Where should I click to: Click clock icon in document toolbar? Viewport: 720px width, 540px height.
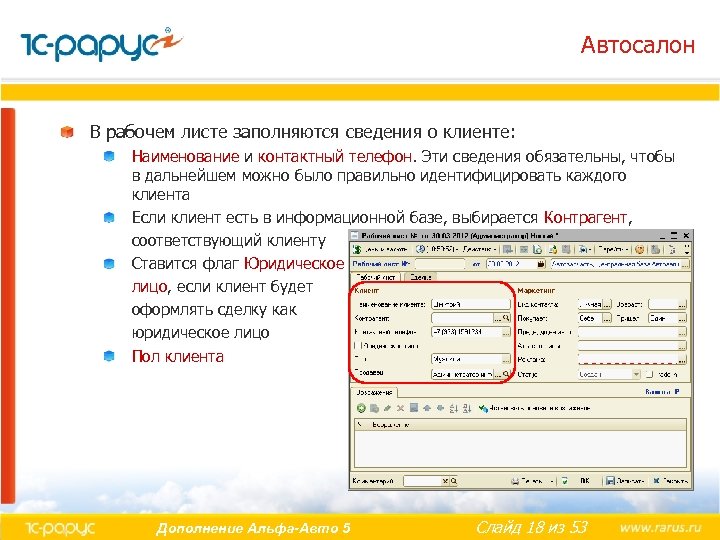click(x=420, y=249)
